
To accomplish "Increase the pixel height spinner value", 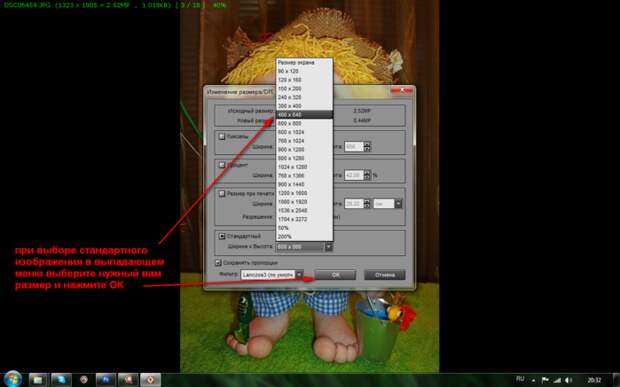I will coord(367,144).
